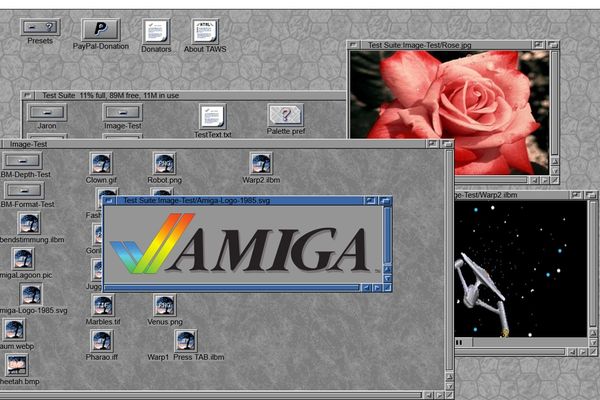Click the Warp2 window vertical scrollbar
Screen dimensions: 600x400
pyautogui.click(x=593, y=264)
